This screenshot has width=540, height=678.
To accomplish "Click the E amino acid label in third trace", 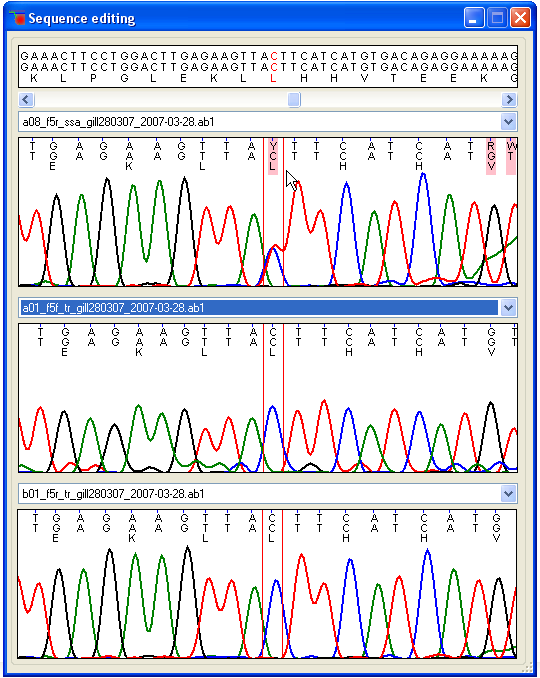I will tap(55, 538).
